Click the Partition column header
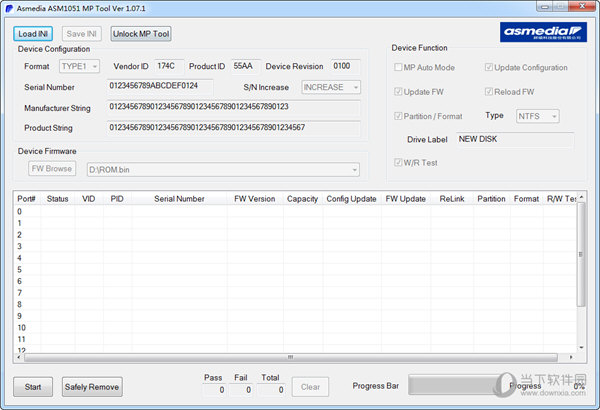The width and height of the screenshot is (600, 410). [491, 199]
